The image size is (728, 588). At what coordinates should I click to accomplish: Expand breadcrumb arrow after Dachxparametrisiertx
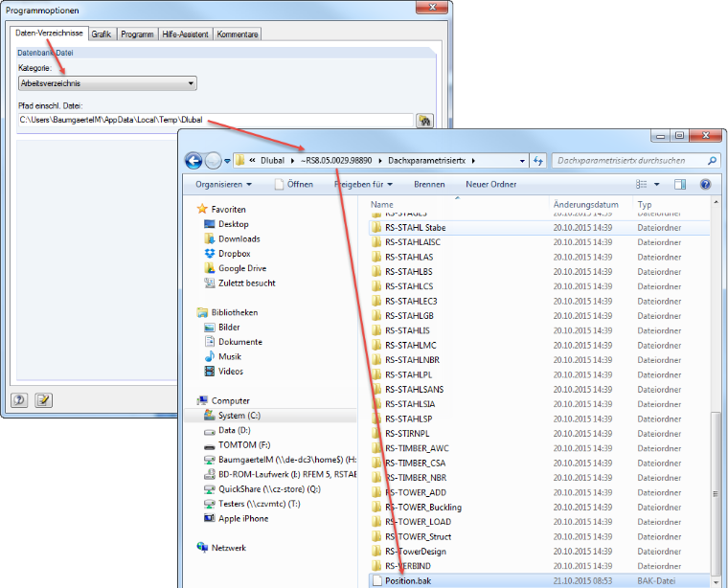pos(473,161)
